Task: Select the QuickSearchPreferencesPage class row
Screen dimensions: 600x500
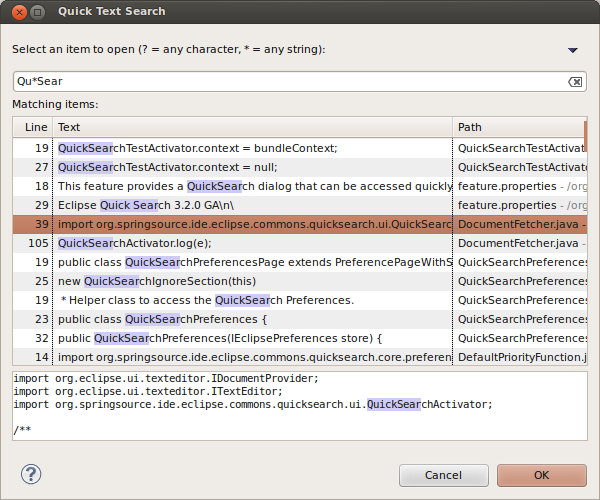Action: 300,262
